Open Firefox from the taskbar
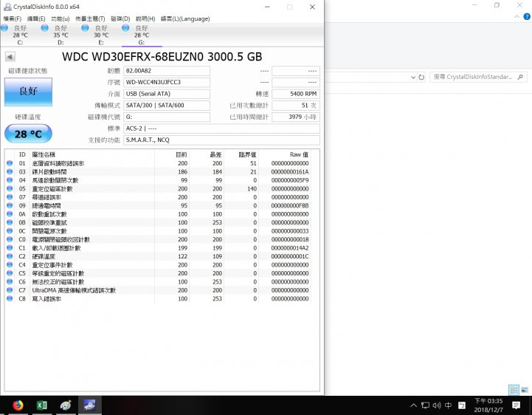The width and height of the screenshot is (532, 415). [x=18, y=405]
